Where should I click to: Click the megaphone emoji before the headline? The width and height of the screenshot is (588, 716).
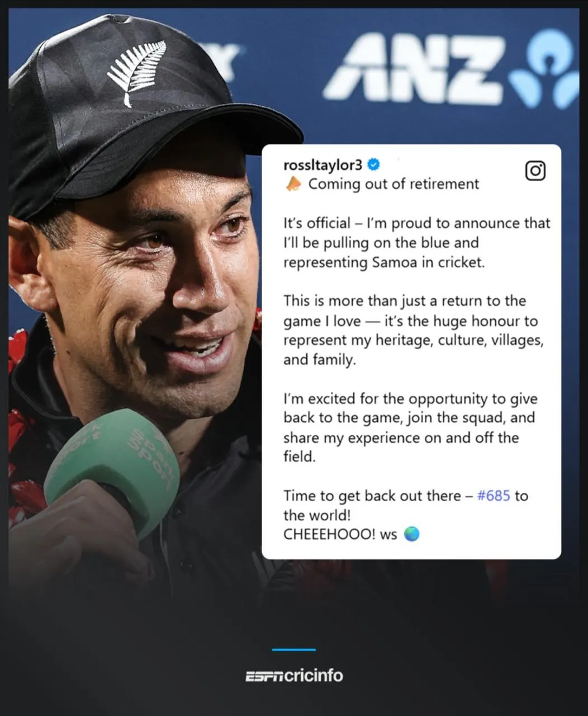293,183
